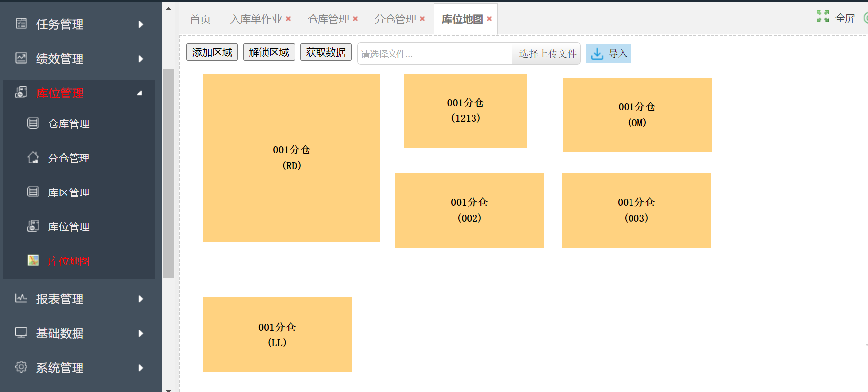Click the 添加区域 button
Image resolution: width=868 pixels, height=392 pixels.
[x=212, y=52]
